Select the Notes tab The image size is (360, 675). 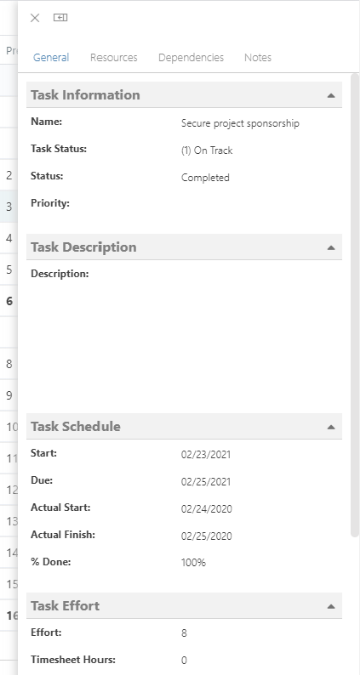258,57
